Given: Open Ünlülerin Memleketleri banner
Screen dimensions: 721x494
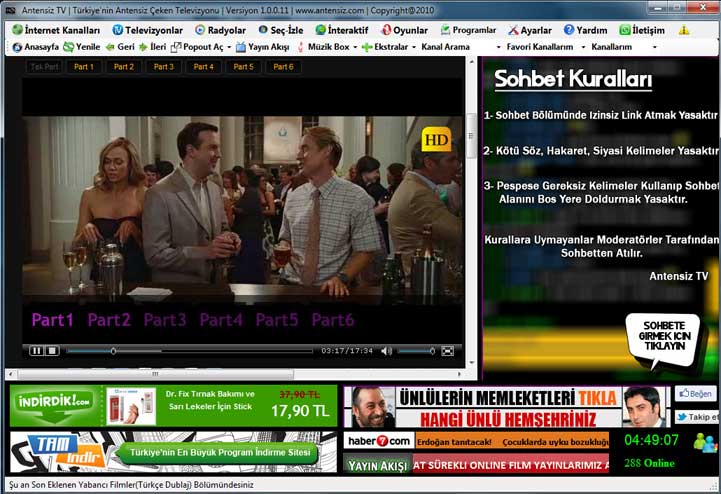Looking at the screenshot, I should tap(507, 407).
